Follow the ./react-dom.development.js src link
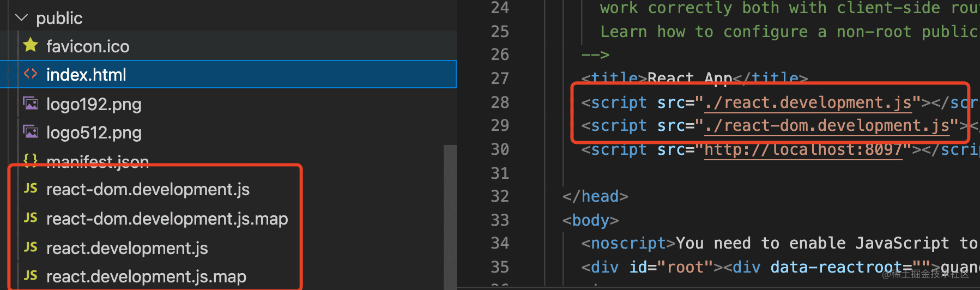The width and height of the screenshot is (980, 290). [827, 126]
